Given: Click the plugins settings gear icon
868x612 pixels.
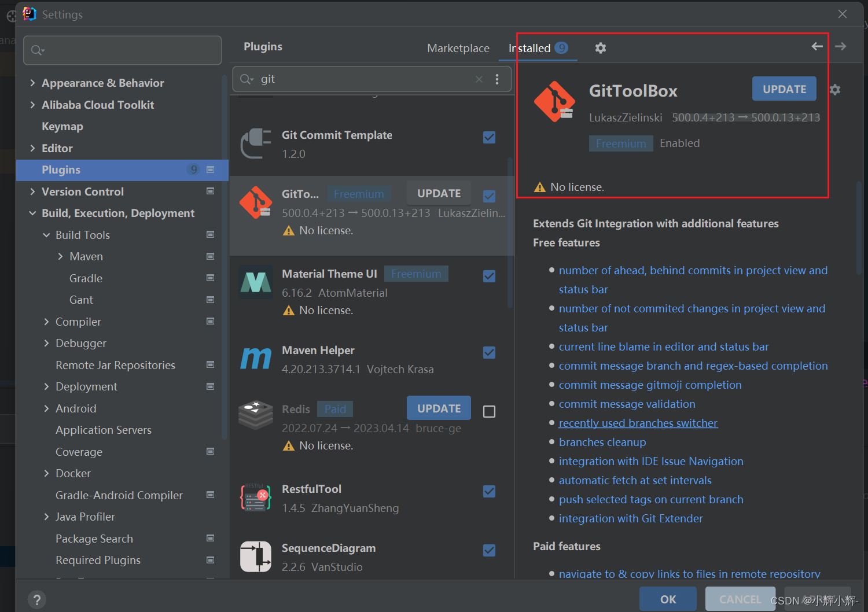Looking at the screenshot, I should [x=601, y=48].
